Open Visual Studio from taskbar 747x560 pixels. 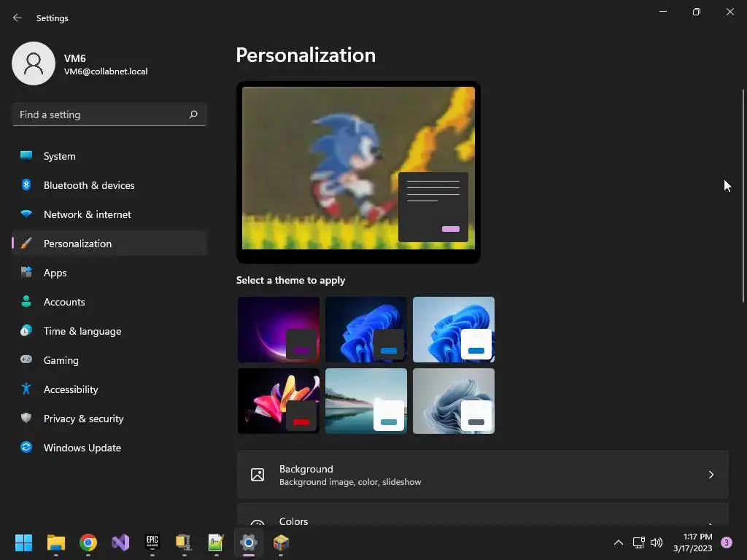click(x=120, y=542)
